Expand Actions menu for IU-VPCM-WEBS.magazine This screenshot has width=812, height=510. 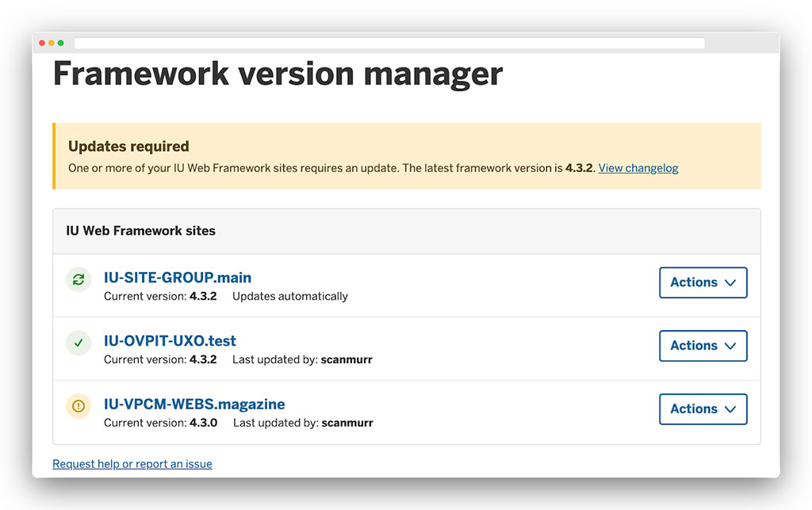(x=703, y=408)
